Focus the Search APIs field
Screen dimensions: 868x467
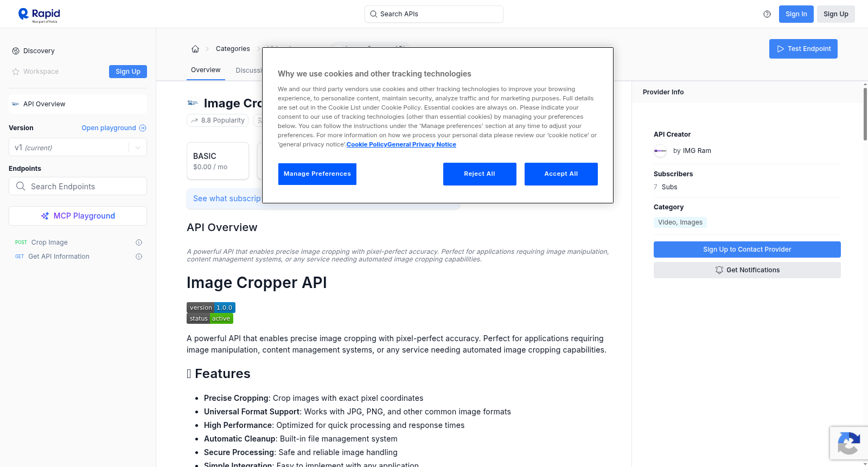[434, 14]
